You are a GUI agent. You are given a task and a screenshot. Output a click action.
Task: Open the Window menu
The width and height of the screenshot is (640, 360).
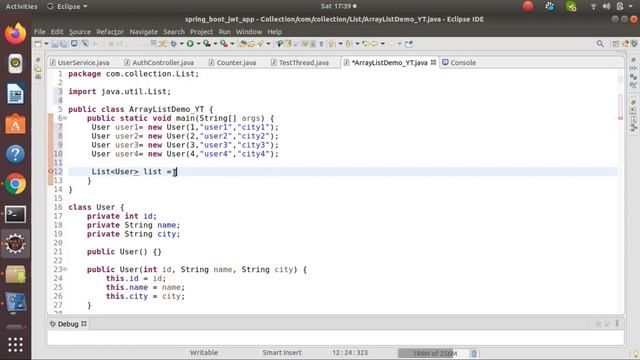coord(249,31)
